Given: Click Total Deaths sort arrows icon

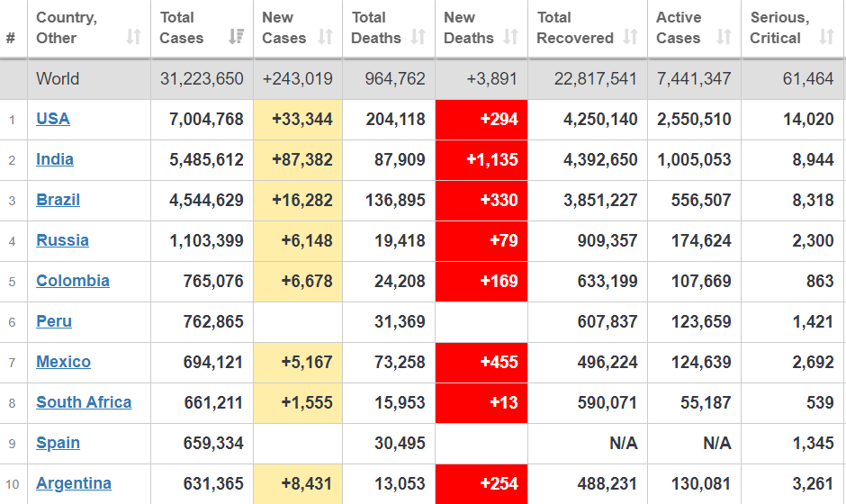Looking at the screenshot, I should (x=418, y=38).
